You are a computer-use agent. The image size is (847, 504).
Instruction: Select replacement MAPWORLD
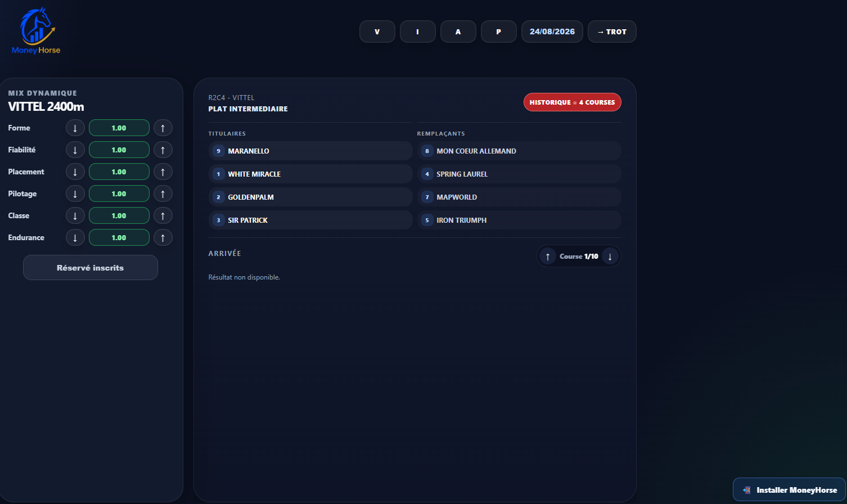(519, 197)
